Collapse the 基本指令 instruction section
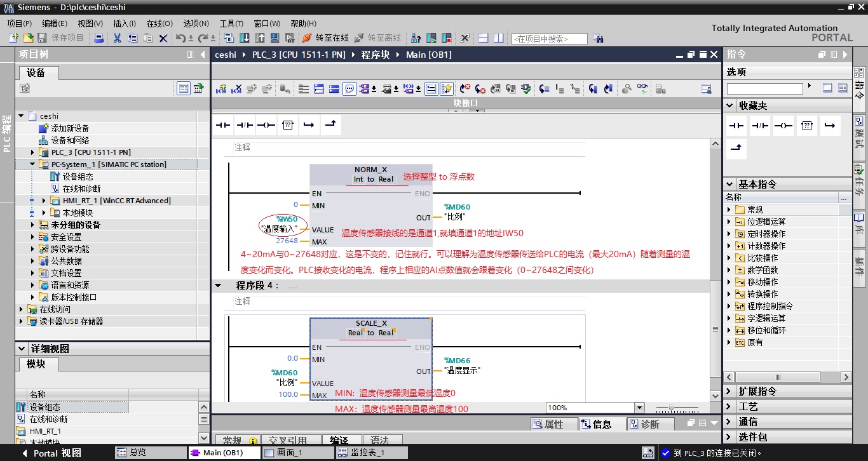The width and height of the screenshot is (868, 461). [730, 184]
